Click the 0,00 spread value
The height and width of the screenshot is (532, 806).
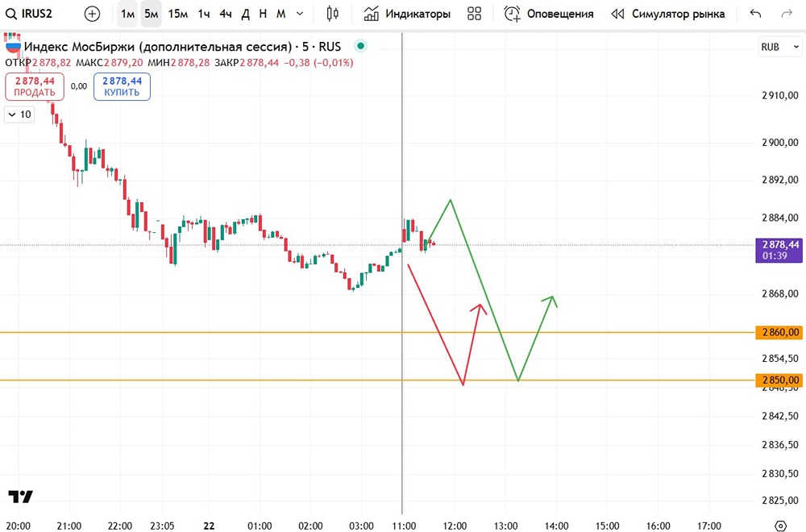(79, 86)
